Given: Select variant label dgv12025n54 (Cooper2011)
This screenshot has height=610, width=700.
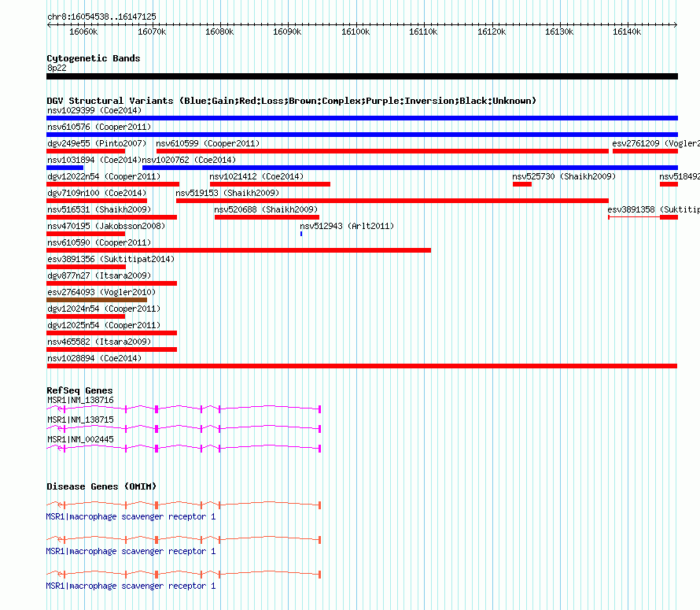Looking at the screenshot, I should pos(104,325).
